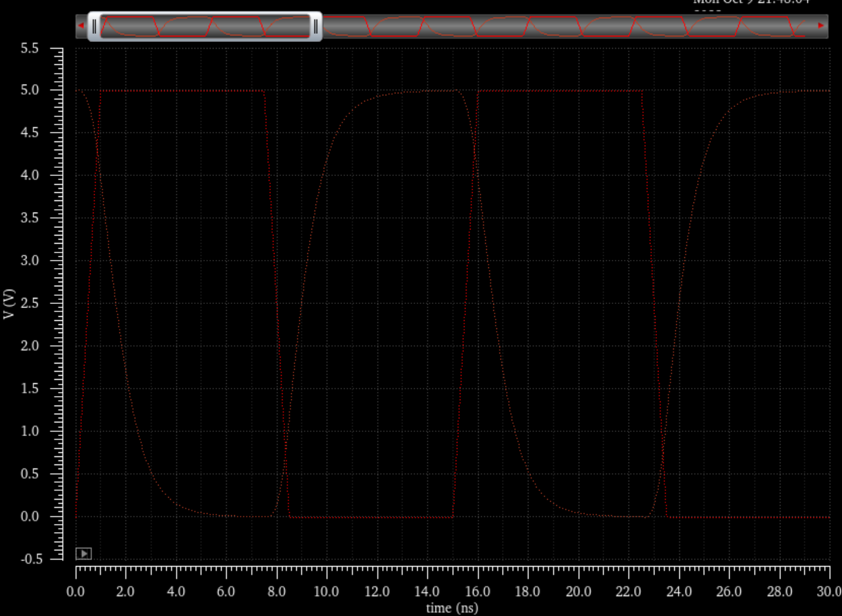Viewport: 842px width, 616px height.
Task: Click the 26.0 tick label on the time axis
Action: click(x=729, y=592)
